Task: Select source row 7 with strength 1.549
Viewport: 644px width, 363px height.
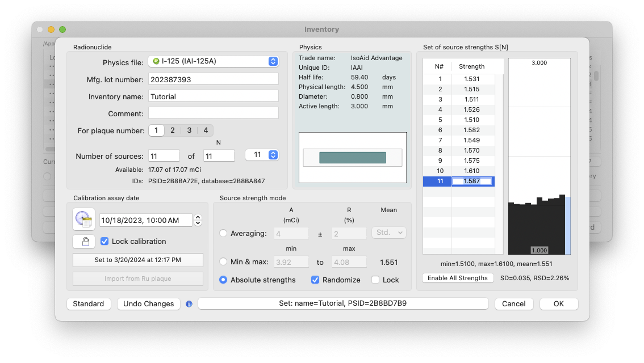Action: pos(459,140)
